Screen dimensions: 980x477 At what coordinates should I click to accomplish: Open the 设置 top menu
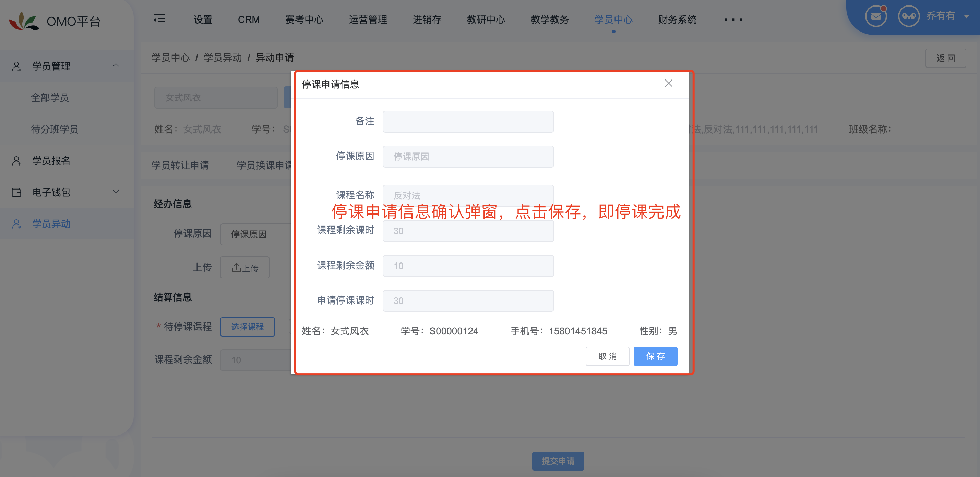203,20
